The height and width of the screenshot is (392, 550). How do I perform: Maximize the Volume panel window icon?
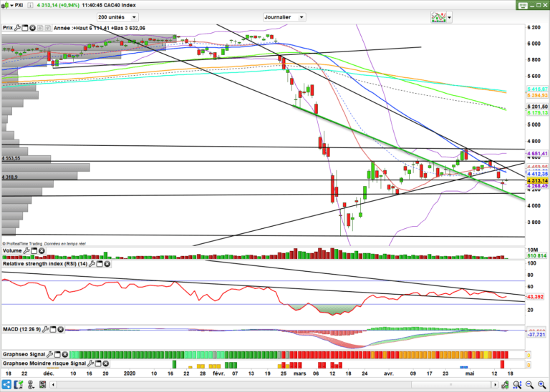coord(35,253)
